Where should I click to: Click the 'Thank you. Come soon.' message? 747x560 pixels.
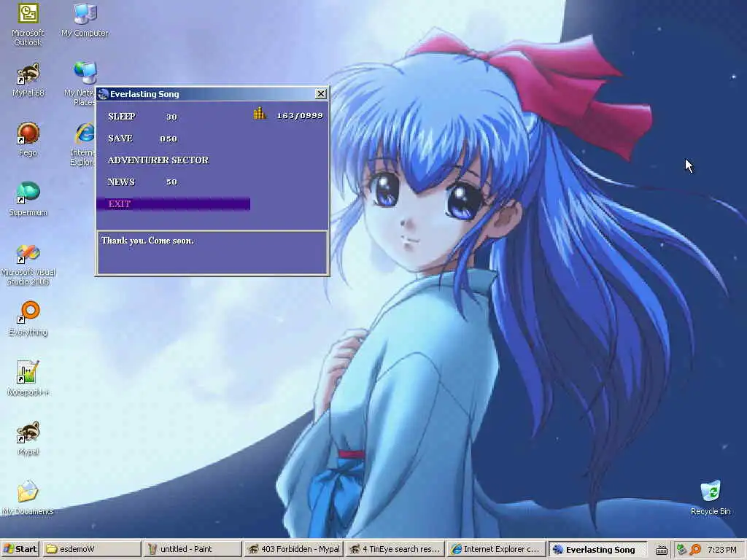pos(147,241)
